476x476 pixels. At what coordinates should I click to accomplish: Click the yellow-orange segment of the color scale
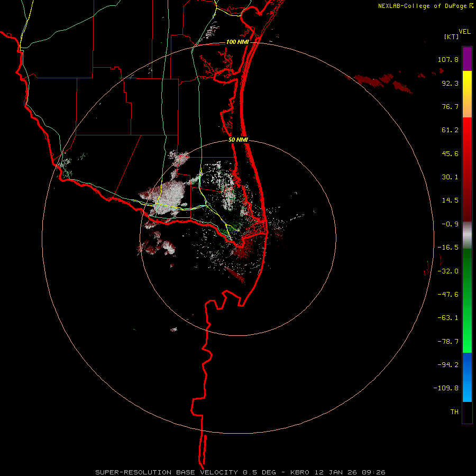pyautogui.click(x=467, y=94)
